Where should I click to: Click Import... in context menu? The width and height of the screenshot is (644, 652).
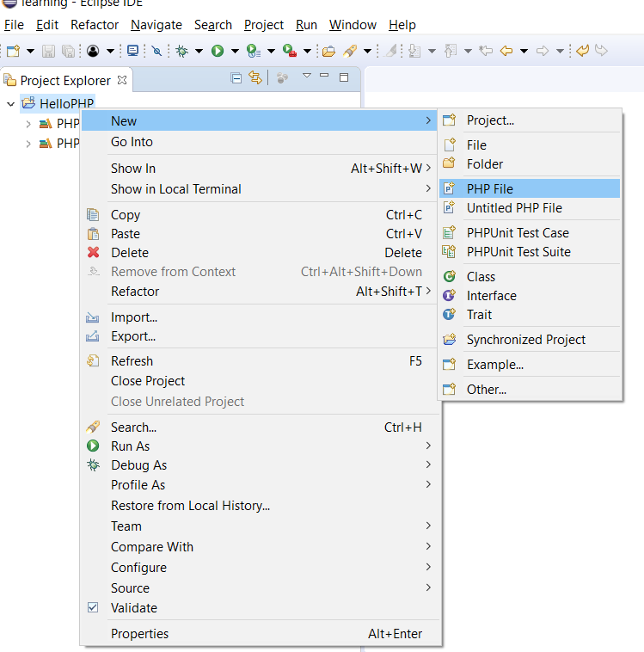point(259,317)
